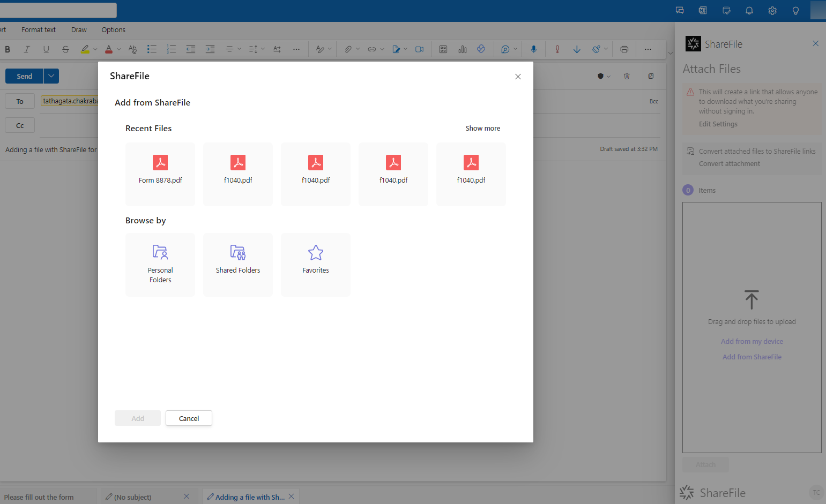This screenshot has height=504, width=826.
Task: Browse Personal Folders
Action: (x=160, y=265)
